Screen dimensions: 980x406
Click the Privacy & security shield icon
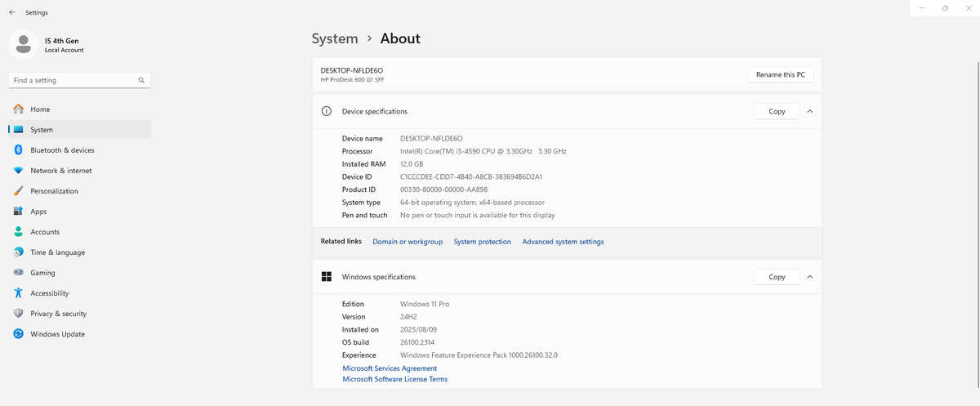click(18, 314)
